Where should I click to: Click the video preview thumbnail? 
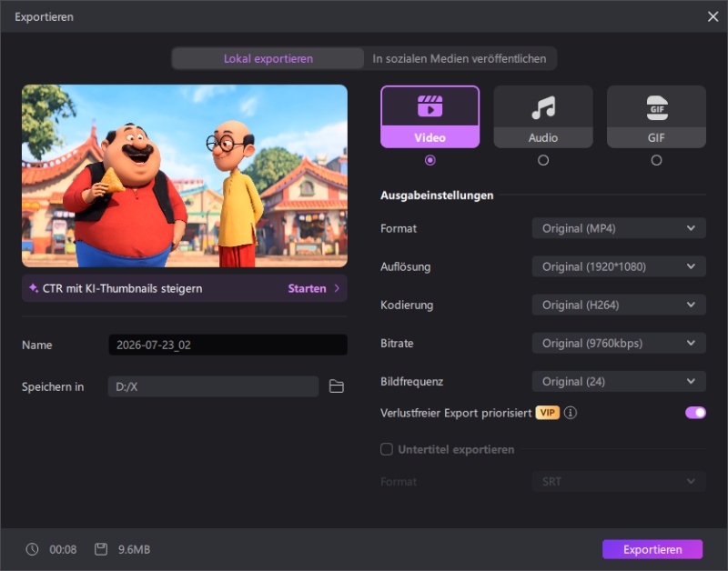[185, 175]
